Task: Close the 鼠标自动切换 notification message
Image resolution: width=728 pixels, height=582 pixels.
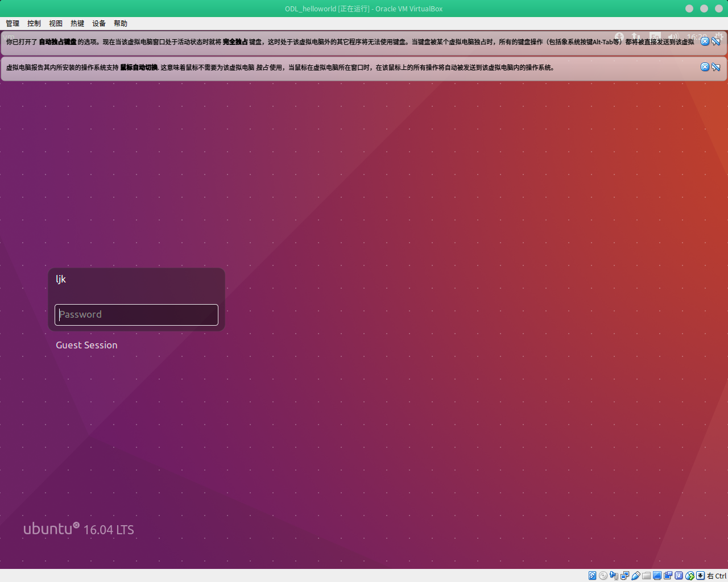Action: (705, 67)
